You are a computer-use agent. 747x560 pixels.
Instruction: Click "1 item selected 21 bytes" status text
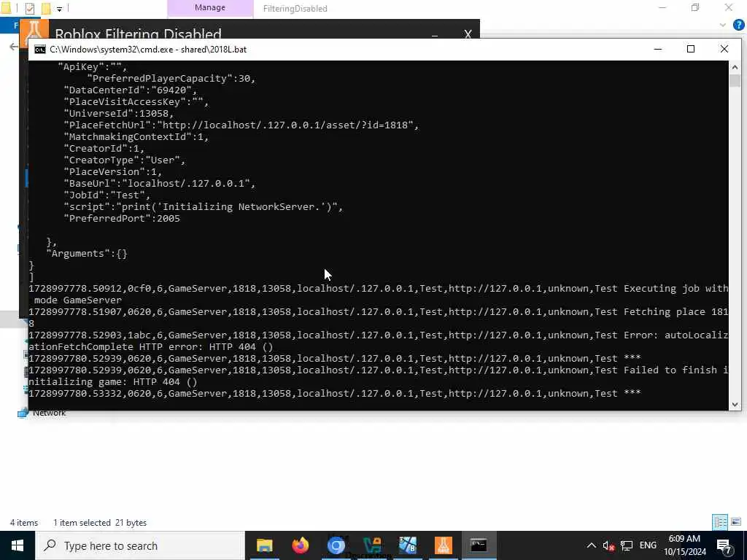coord(100,523)
